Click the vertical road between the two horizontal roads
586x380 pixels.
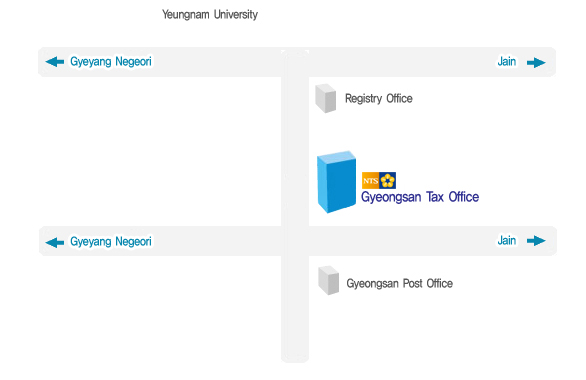click(295, 151)
